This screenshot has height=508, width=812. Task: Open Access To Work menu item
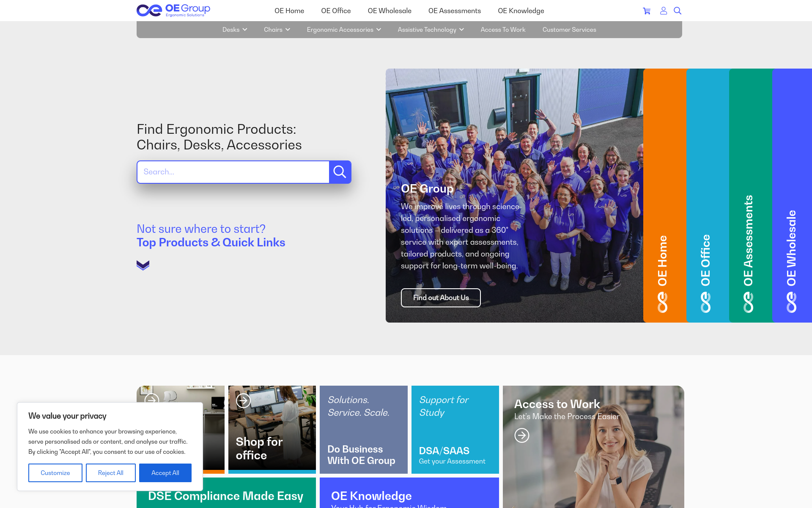503,30
